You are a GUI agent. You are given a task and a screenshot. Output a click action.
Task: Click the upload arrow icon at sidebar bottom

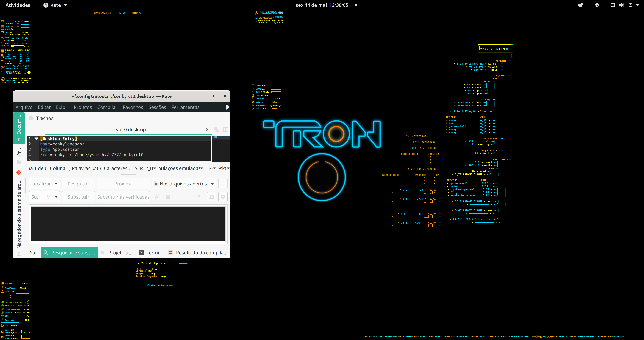point(19,253)
